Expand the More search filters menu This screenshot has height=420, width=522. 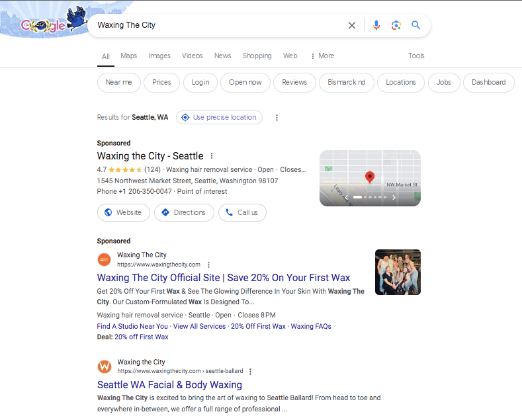[x=323, y=56]
